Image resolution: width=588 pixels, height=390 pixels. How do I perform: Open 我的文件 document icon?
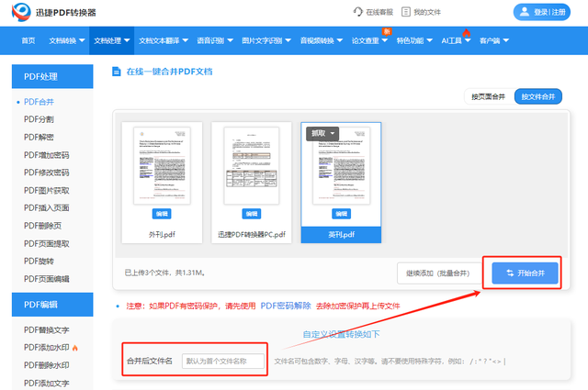pyautogui.click(x=406, y=12)
